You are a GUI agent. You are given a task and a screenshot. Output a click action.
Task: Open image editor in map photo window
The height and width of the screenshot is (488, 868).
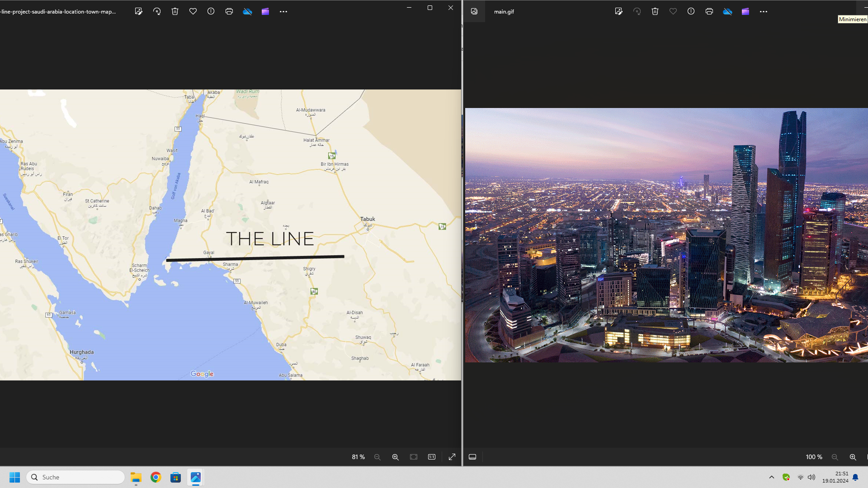[139, 12]
